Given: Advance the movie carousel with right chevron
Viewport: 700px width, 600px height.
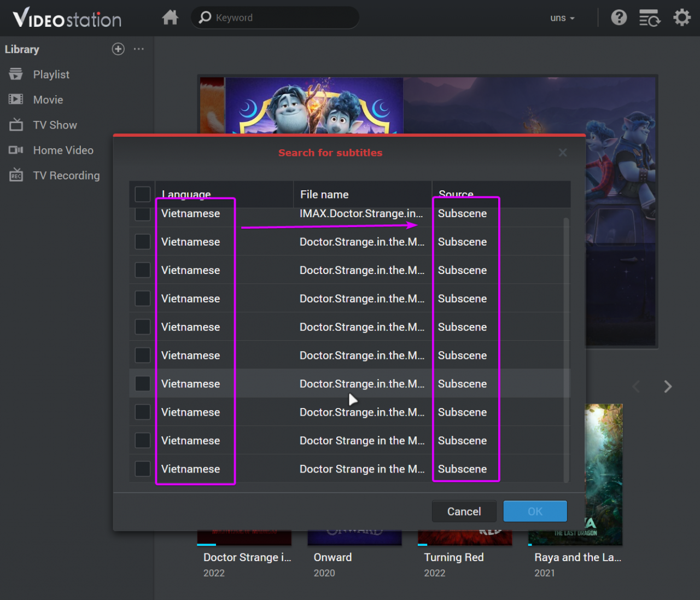Looking at the screenshot, I should click(668, 387).
